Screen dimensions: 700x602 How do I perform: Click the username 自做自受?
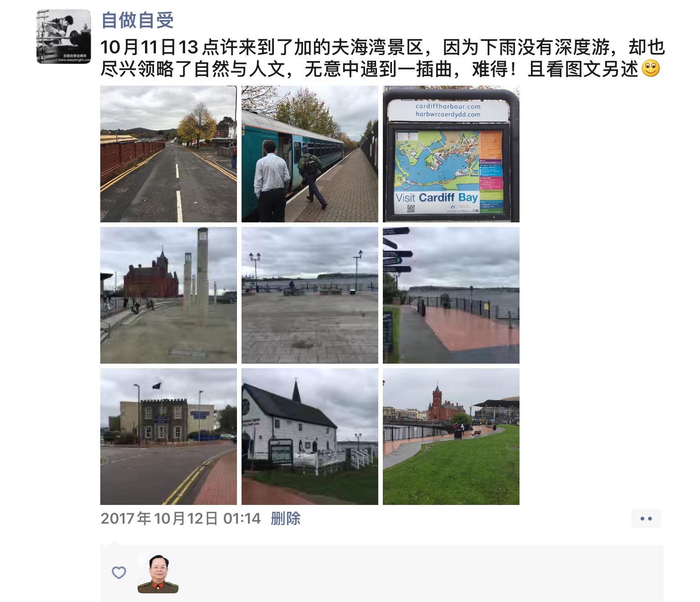138,20
